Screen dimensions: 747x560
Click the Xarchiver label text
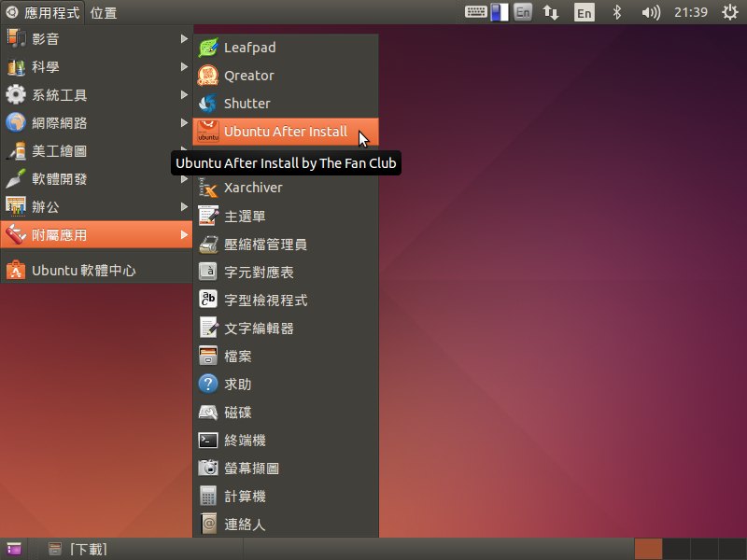tap(253, 188)
